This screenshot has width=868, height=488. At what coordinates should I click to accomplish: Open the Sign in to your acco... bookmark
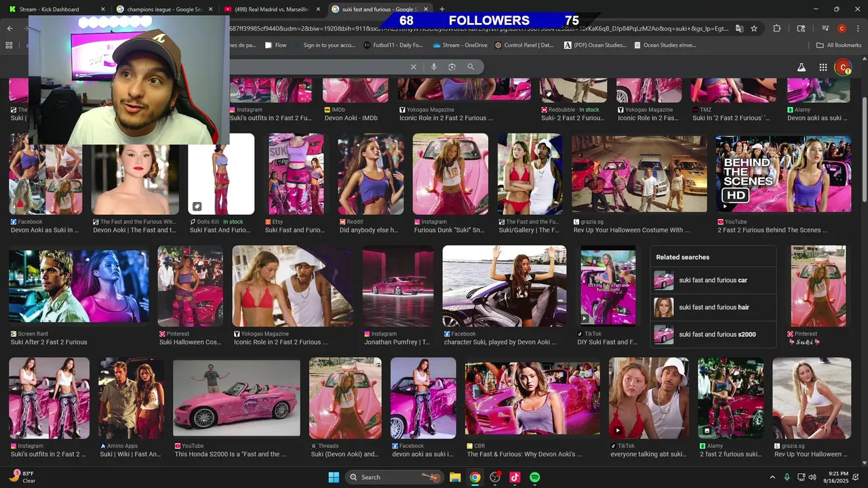tap(324, 45)
